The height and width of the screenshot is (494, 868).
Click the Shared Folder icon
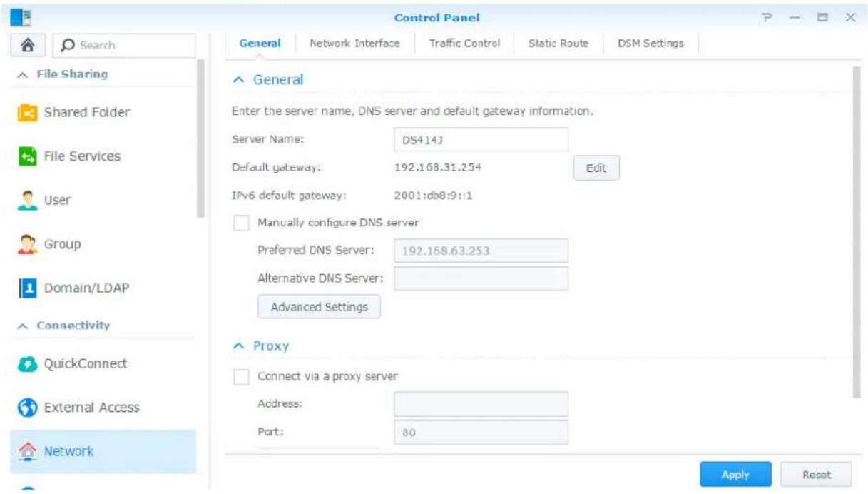click(28, 113)
